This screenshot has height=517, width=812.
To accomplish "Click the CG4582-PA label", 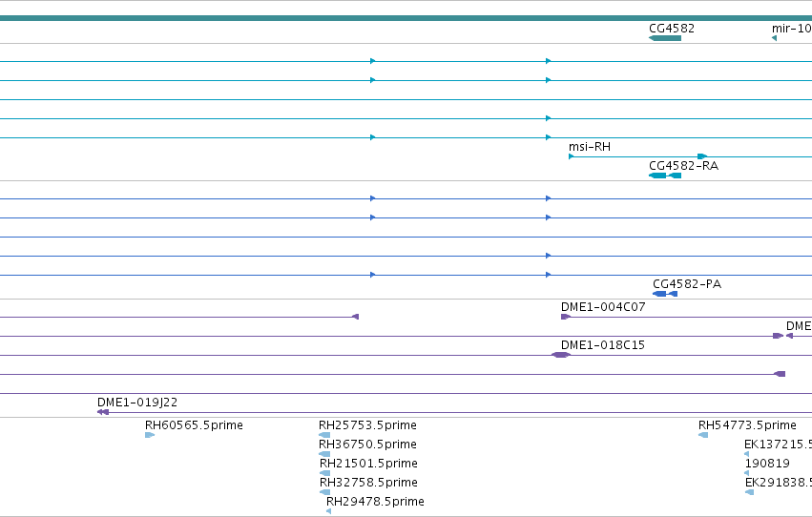I will click(x=687, y=284).
